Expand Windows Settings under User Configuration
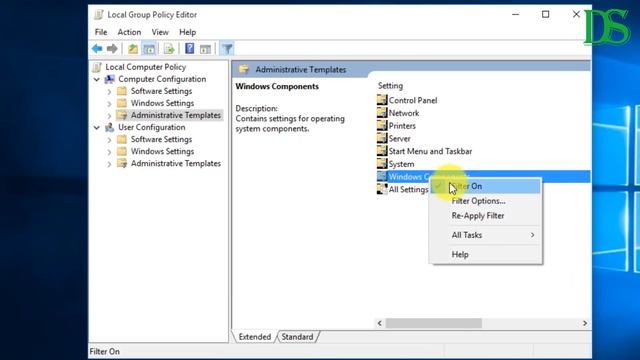Image resolution: width=640 pixels, height=360 pixels. click(109, 152)
